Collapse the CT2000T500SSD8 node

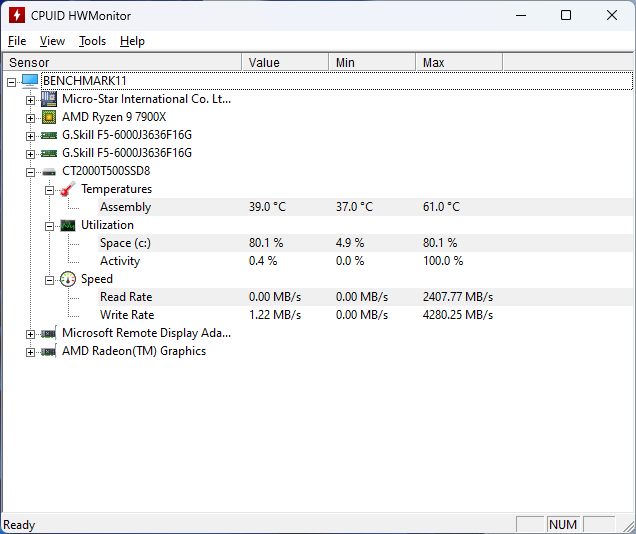click(x=30, y=172)
